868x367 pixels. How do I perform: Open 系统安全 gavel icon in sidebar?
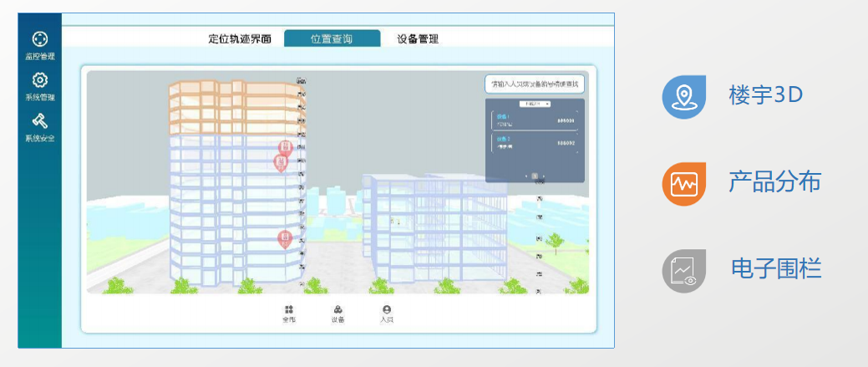pyautogui.click(x=39, y=121)
